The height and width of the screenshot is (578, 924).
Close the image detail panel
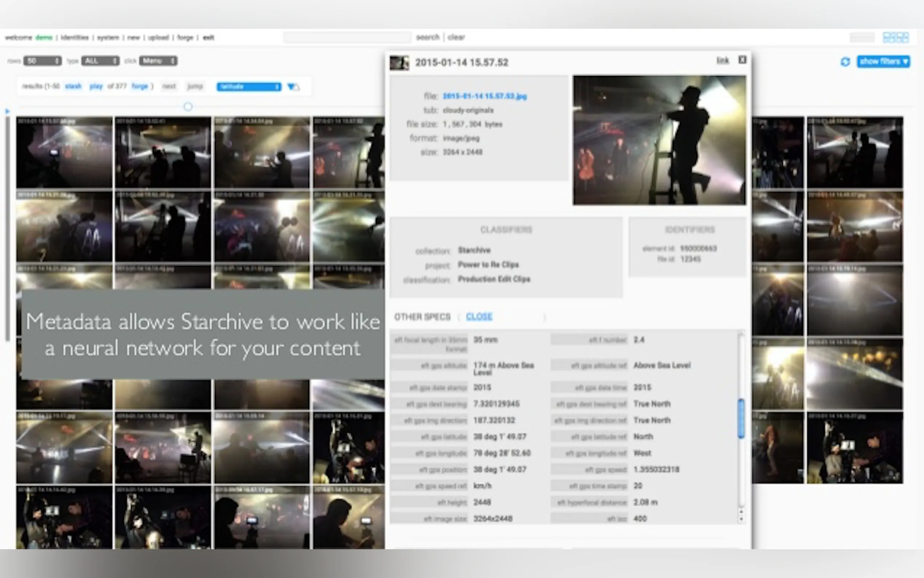[x=742, y=60]
